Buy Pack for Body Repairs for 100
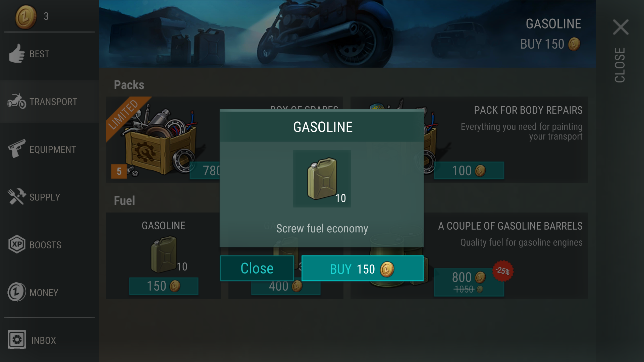644x362 pixels. pyautogui.click(x=469, y=171)
